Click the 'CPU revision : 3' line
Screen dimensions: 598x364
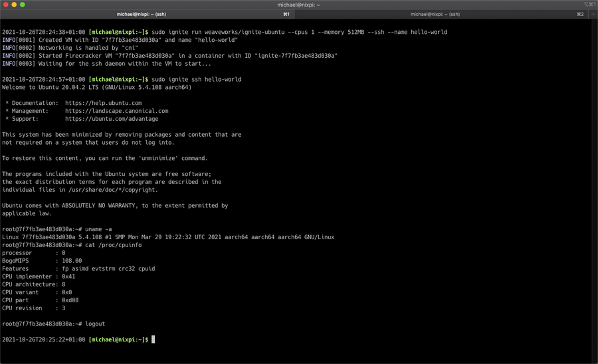pos(34,308)
